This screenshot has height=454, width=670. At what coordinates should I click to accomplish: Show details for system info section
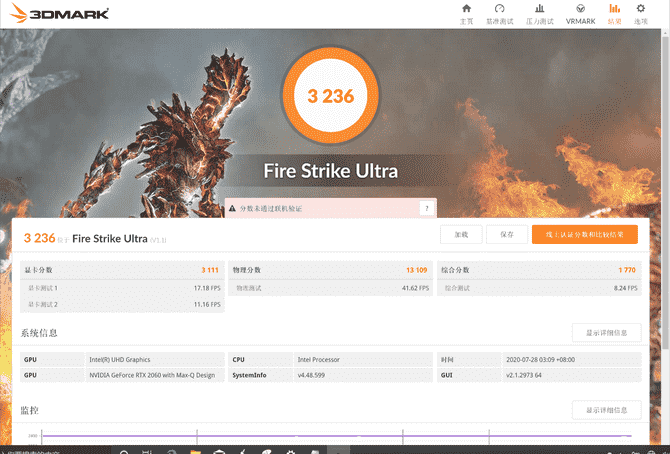[x=606, y=333]
